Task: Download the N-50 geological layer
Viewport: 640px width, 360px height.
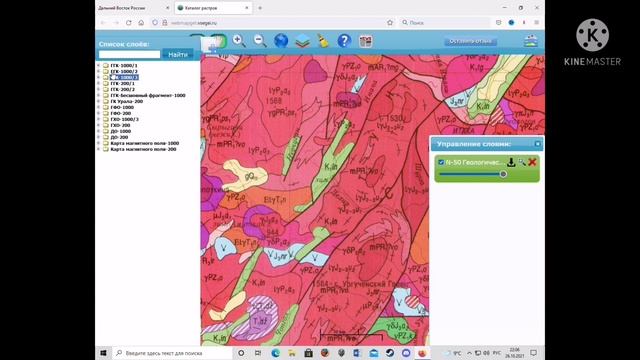Action: [511, 162]
